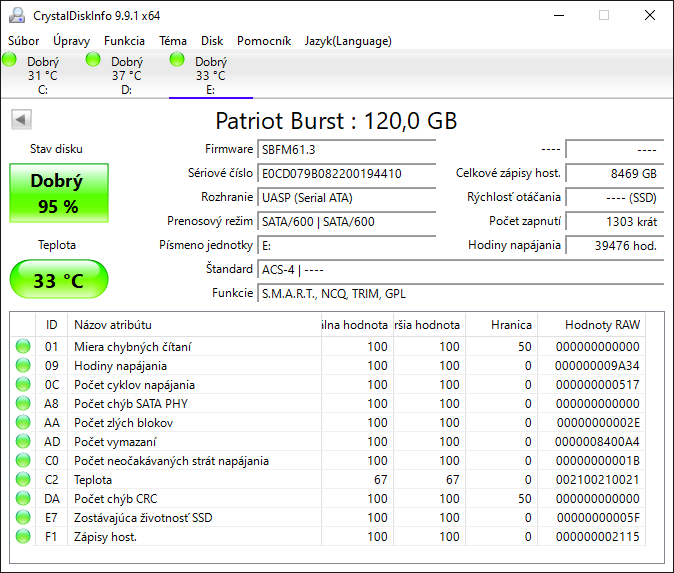Click the Funkcie field S.M.A.R.T., NCQ, TRIM, GPL

pyautogui.click(x=460, y=294)
